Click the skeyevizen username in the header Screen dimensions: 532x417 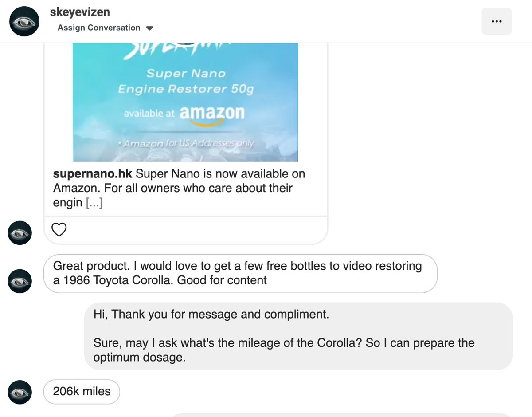coord(80,12)
